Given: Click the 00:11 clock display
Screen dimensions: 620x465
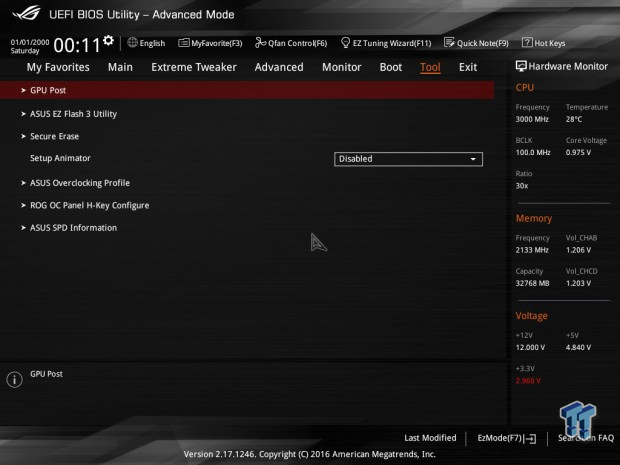Looking at the screenshot, I should pyautogui.click(x=77, y=45).
